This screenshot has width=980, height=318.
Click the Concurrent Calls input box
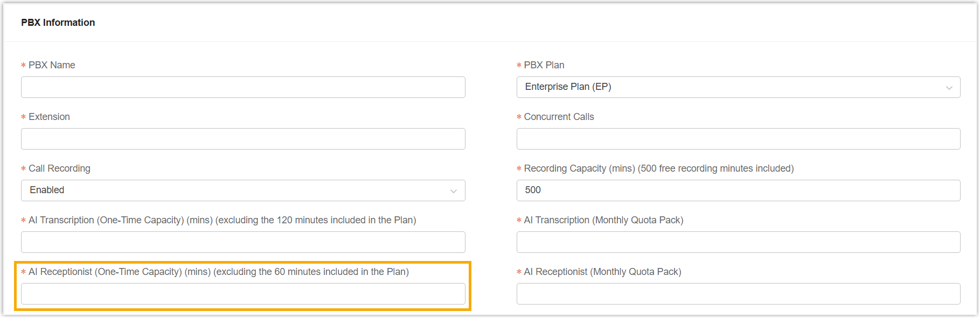pos(738,139)
